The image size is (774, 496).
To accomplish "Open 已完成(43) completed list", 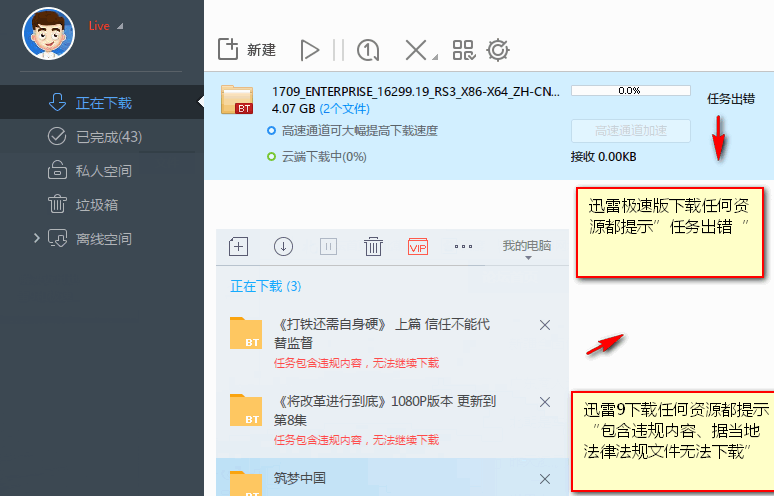I will 108,137.
